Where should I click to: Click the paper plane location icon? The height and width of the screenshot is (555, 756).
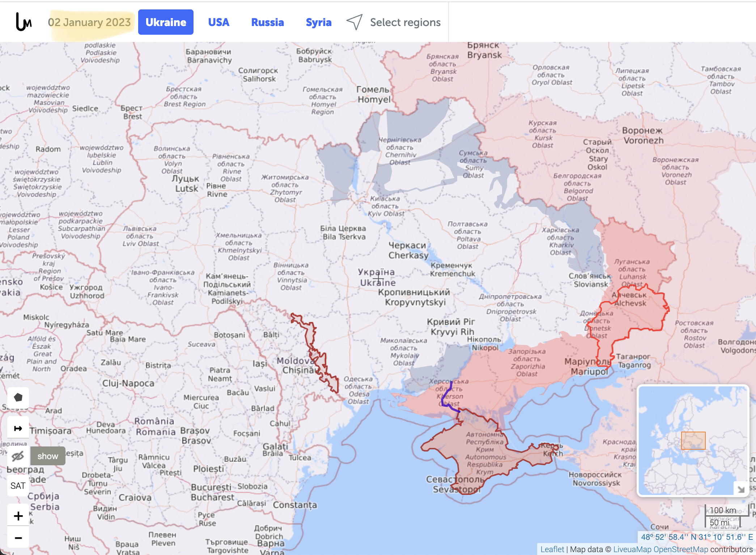(x=354, y=22)
